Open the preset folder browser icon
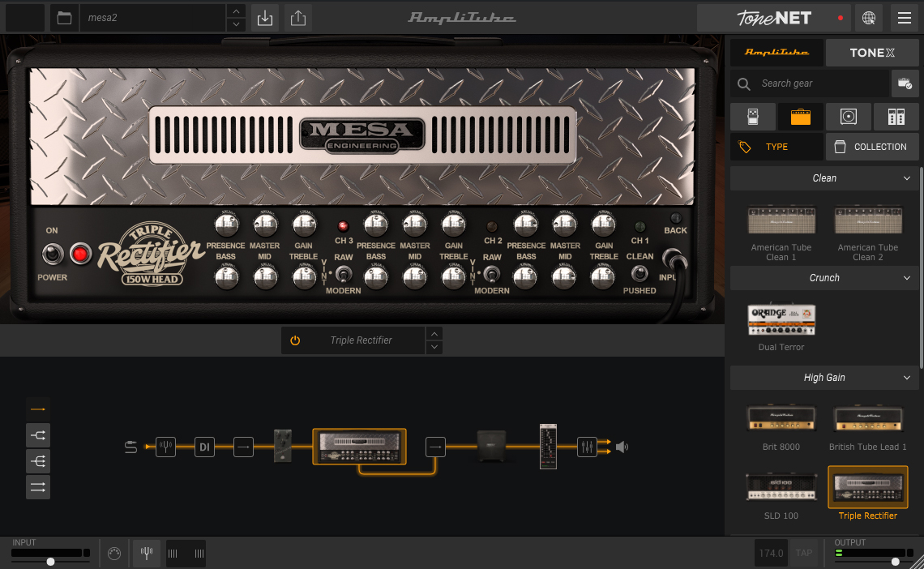Screen dimensions: 924x569 click(64, 17)
